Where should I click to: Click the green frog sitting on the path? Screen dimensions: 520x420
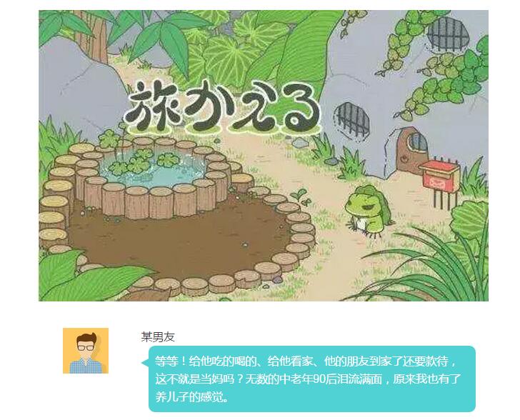[x=367, y=211]
